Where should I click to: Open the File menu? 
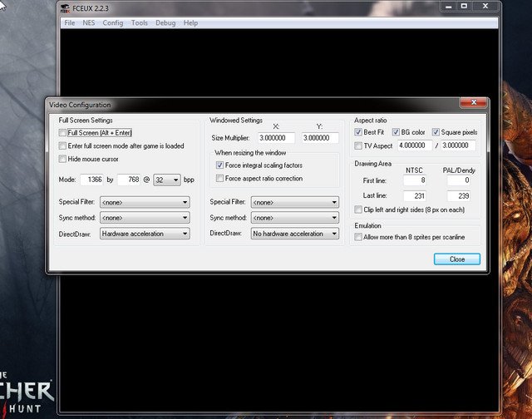pos(70,22)
